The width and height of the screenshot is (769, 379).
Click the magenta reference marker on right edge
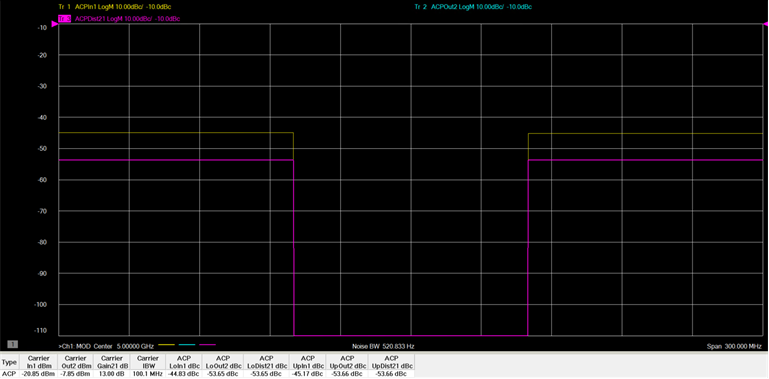click(x=766, y=24)
